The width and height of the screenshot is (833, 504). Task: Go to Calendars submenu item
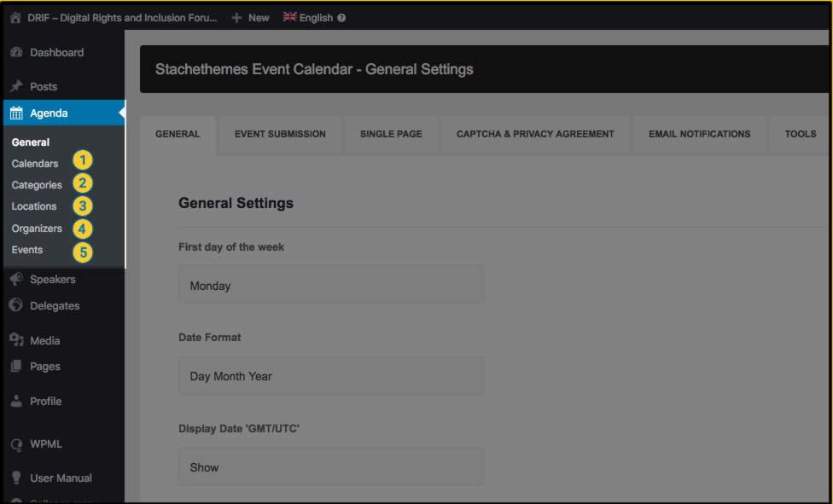[35, 164]
